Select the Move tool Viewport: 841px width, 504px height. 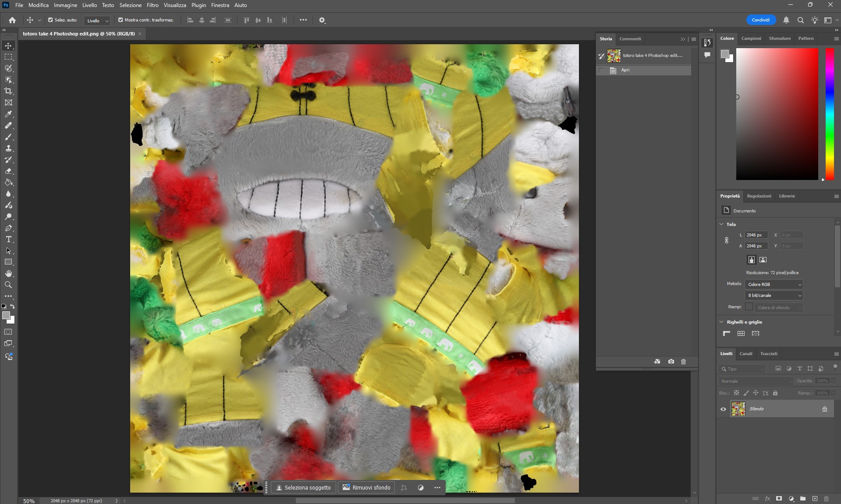tap(8, 46)
